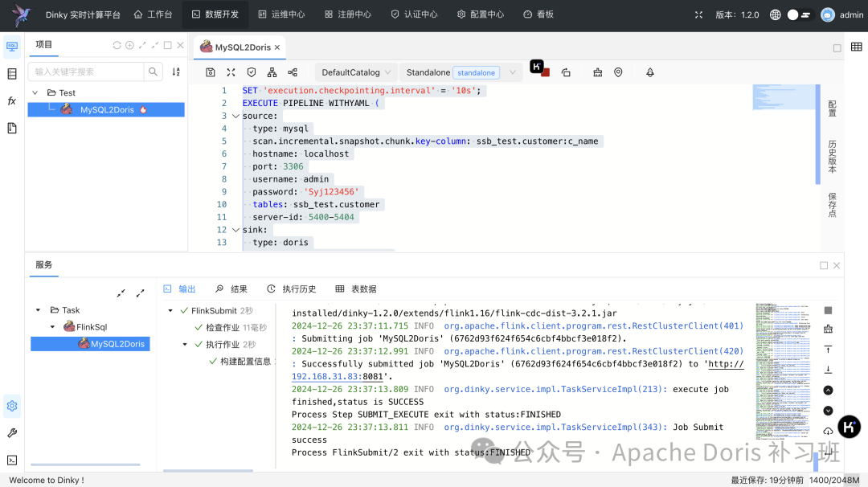Open the 认证中心 auth center menu
This screenshot has width=868, height=487.
click(x=414, y=14)
